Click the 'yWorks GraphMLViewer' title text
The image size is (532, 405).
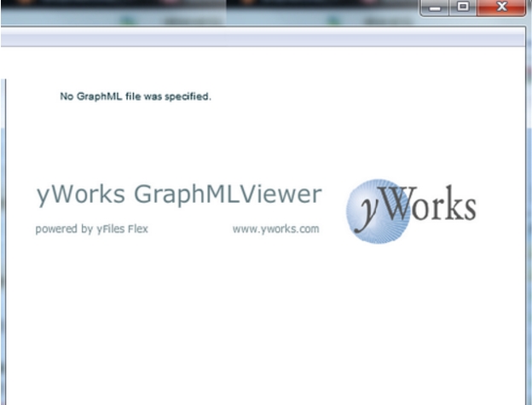coord(179,194)
